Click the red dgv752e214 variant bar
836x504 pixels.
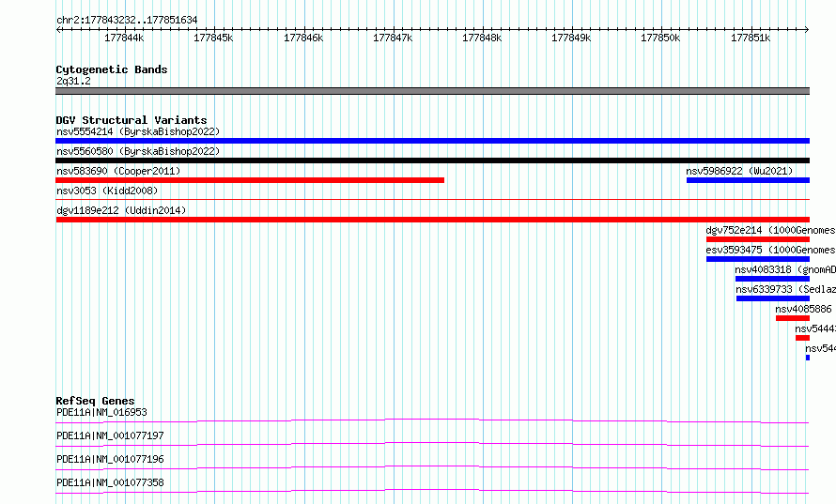[x=758, y=239]
